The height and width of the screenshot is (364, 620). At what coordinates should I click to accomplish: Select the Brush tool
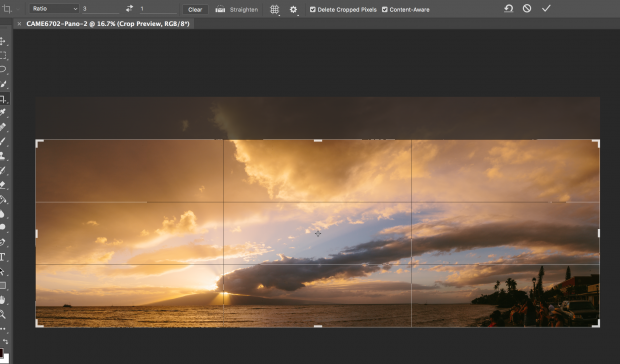[3, 141]
